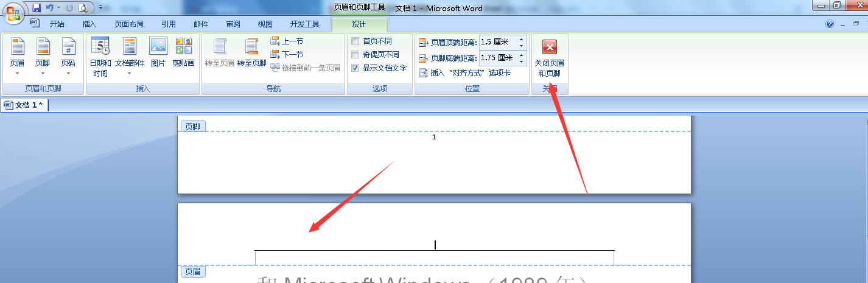Click inside header area at text cursor
The height and width of the screenshot is (283, 868).
[x=435, y=245]
